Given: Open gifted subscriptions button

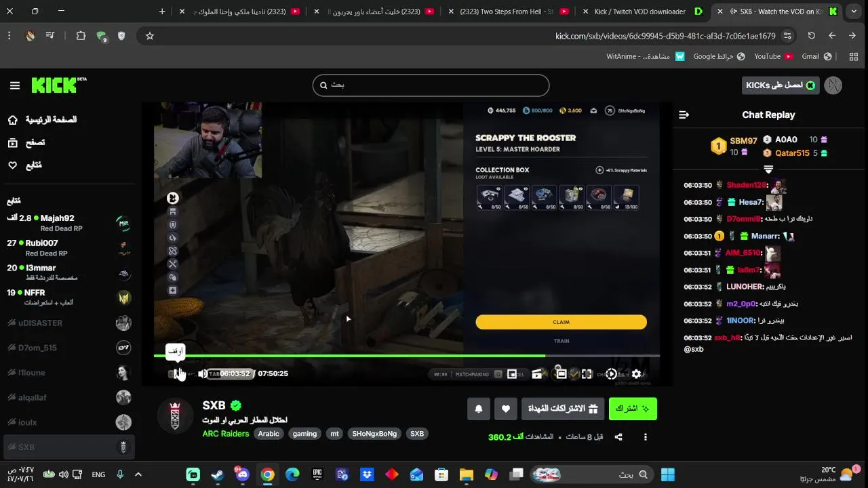Looking at the screenshot, I should pyautogui.click(x=563, y=409).
